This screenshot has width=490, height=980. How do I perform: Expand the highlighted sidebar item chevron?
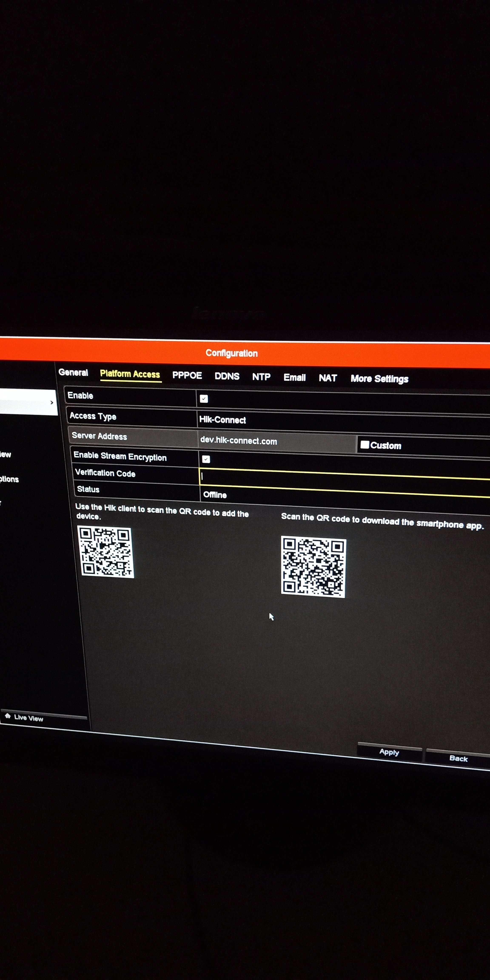52,403
